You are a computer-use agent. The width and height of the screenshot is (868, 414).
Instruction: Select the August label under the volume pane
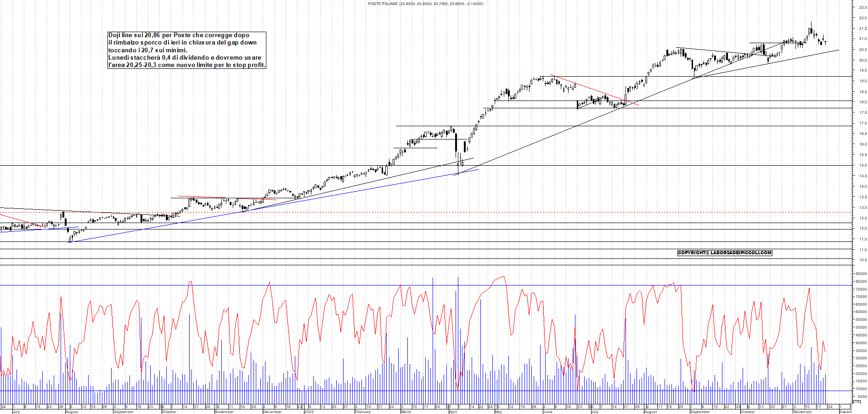pos(71,412)
